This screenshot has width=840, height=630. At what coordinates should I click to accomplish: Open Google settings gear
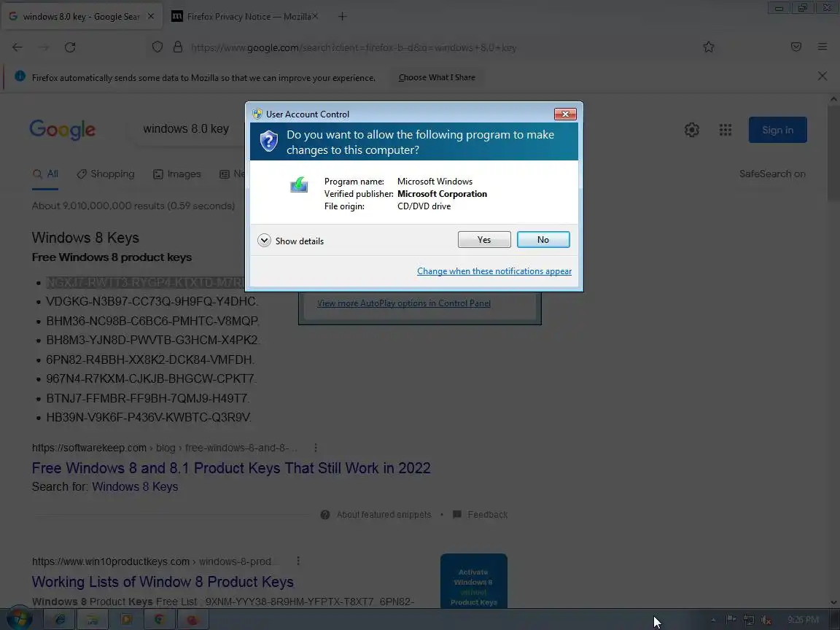691,130
